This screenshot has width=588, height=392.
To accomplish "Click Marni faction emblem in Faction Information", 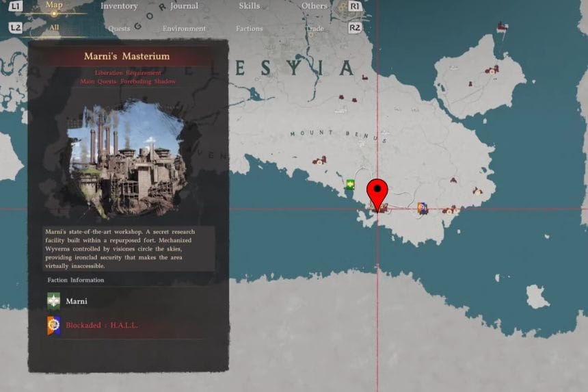I will click(53, 301).
